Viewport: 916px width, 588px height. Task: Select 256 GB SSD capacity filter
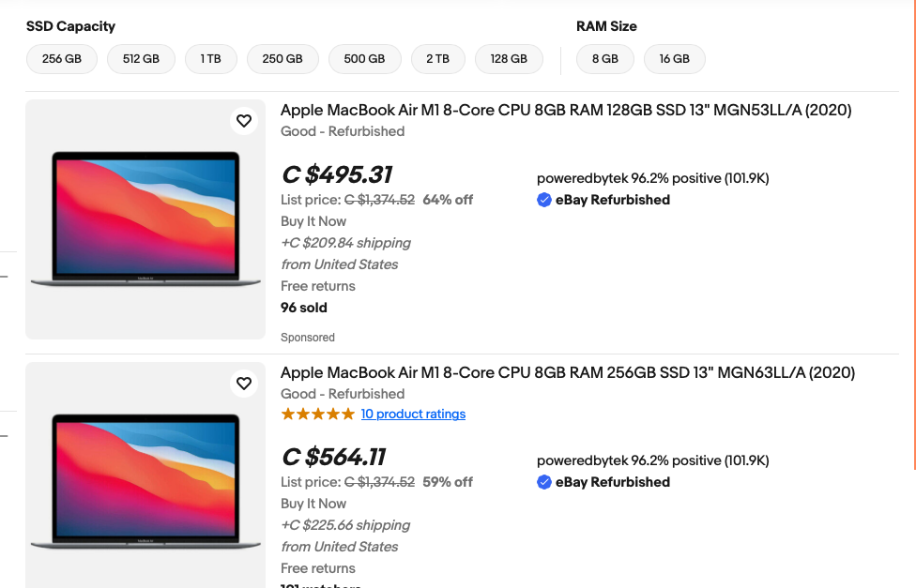pos(62,58)
